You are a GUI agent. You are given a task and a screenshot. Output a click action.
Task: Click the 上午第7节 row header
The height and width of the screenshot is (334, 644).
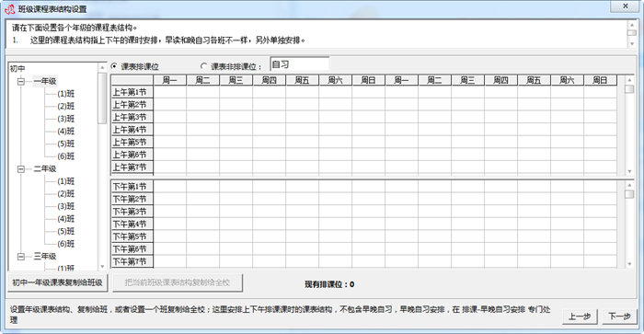pyautogui.click(x=132, y=167)
